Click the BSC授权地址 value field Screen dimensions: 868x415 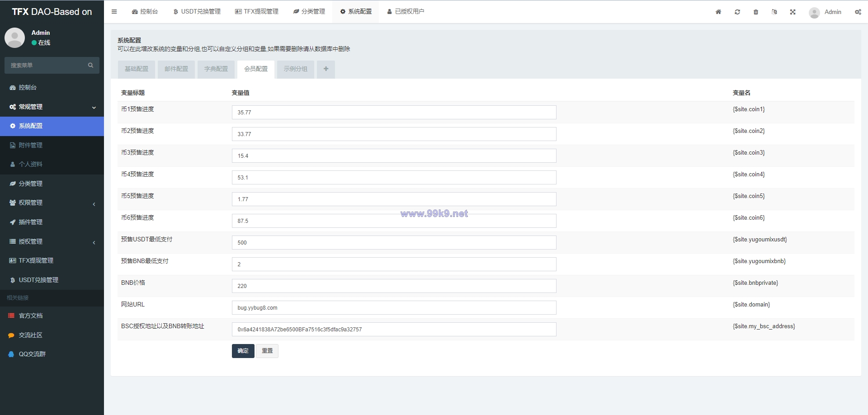click(x=394, y=330)
